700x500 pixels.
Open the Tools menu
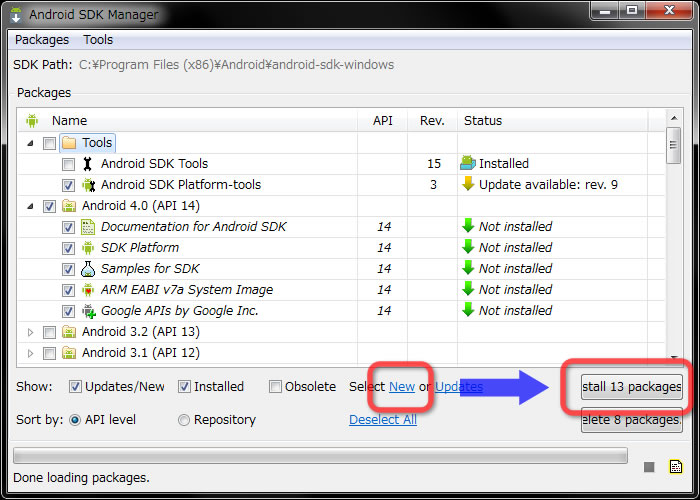point(98,40)
